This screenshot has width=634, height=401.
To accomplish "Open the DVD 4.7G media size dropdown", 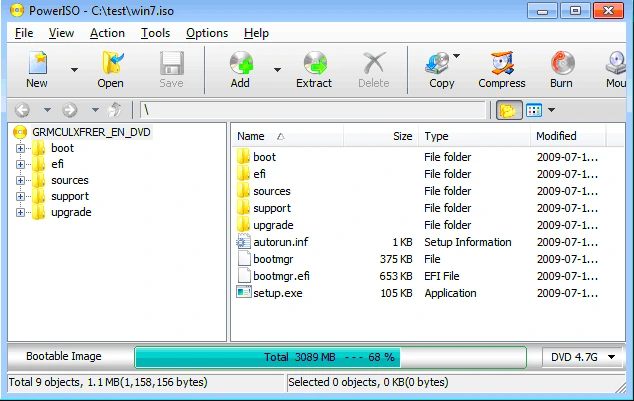I will click(582, 357).
